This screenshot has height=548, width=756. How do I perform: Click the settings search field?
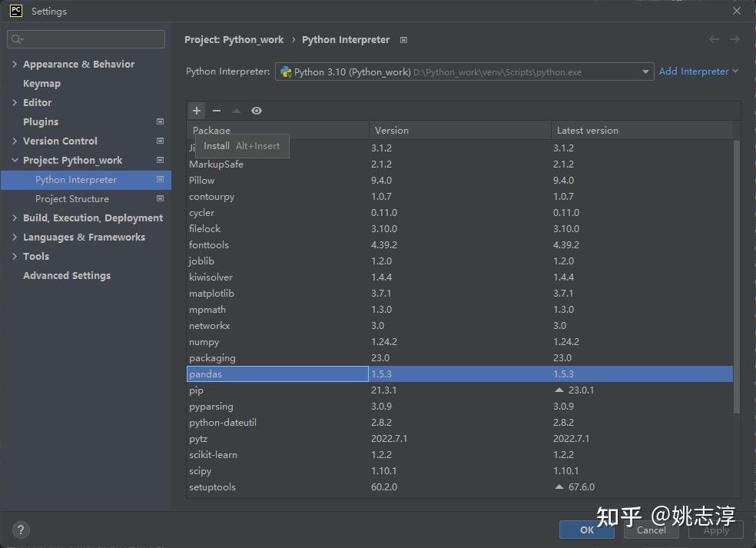85,38
